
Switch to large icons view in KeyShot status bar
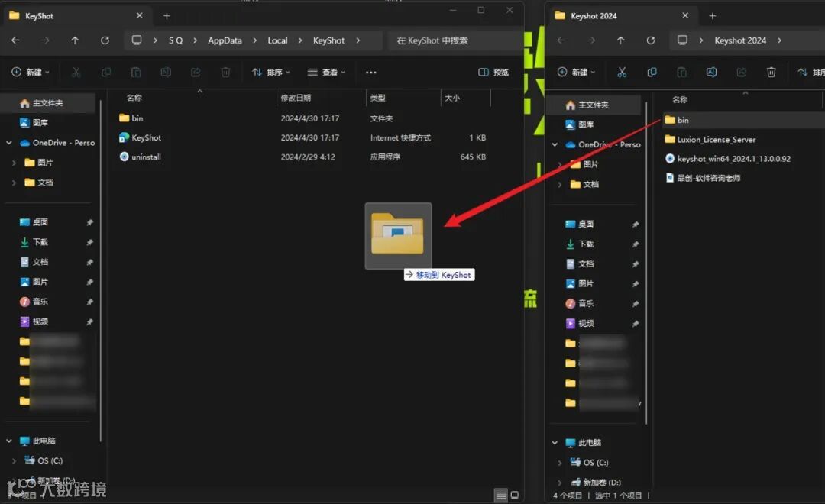coord(514,495)
